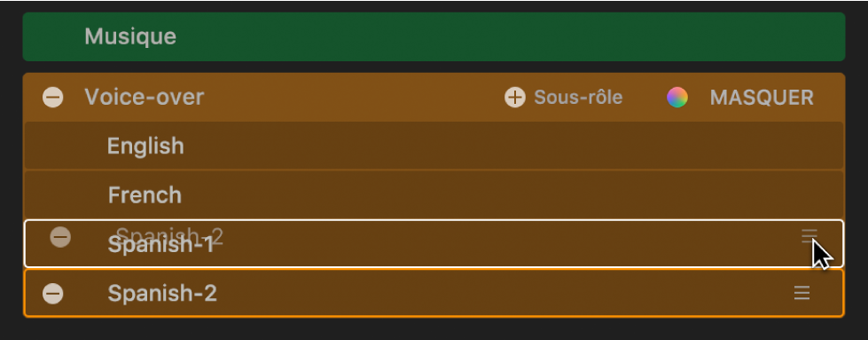This screenshot has height=340, width=868.
Task: Select the French subrole row
Action: tap(434, 194)
